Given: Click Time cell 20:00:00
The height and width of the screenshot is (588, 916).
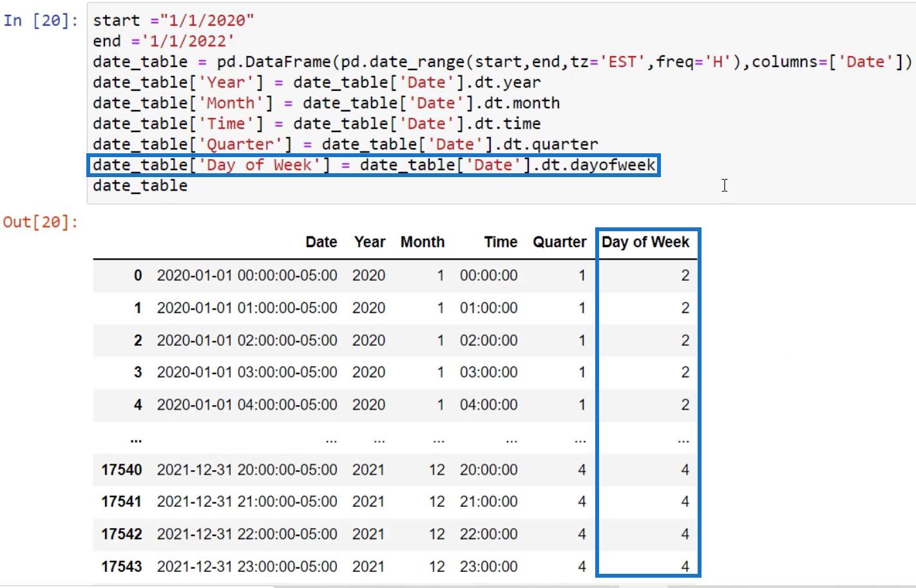Looking at the screenshot, I should (489, 469).
